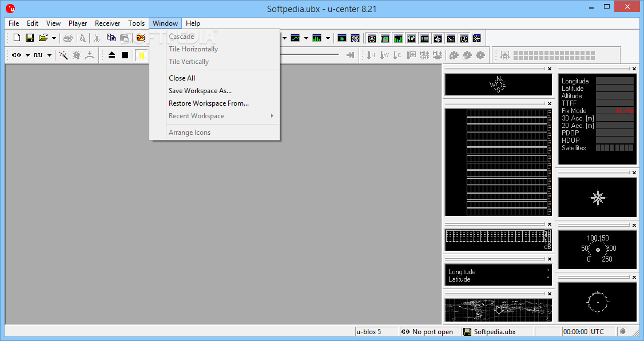Toggle the green square docking window button
The width and height of the screenshot is (644, 341).
(385, 39)
